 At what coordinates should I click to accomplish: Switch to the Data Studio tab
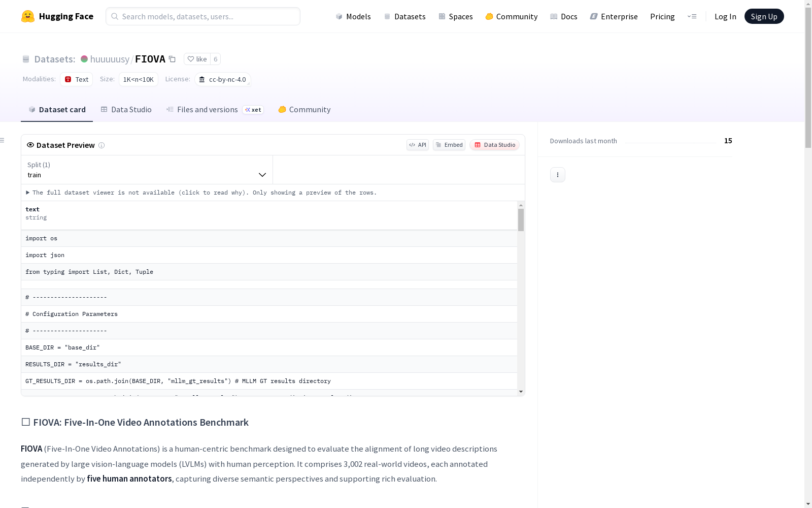126,110
